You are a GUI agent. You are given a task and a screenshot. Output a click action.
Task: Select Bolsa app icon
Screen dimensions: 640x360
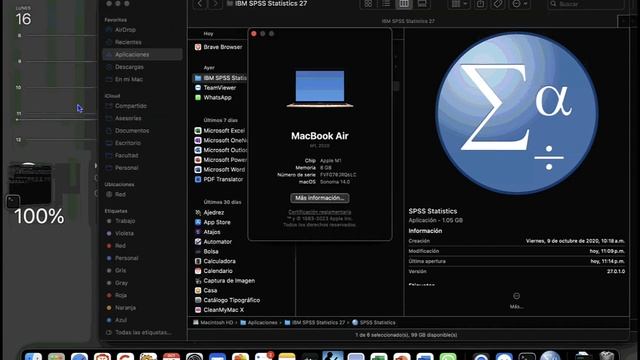pos(198,251)
